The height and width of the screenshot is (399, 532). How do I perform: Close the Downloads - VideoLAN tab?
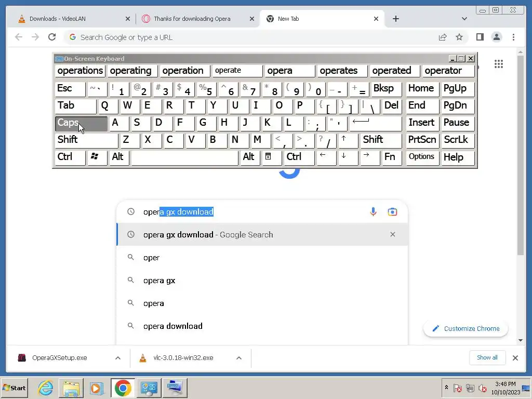pos(128,19)
